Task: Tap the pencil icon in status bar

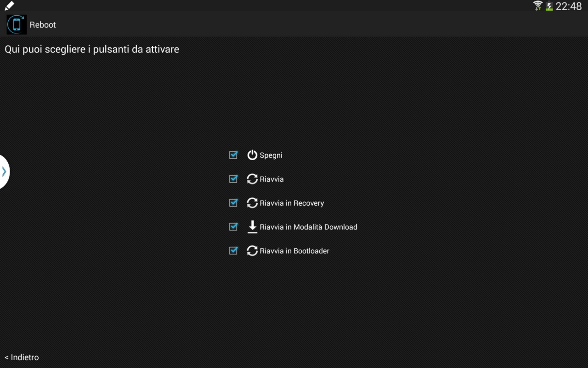Action: 9,6
